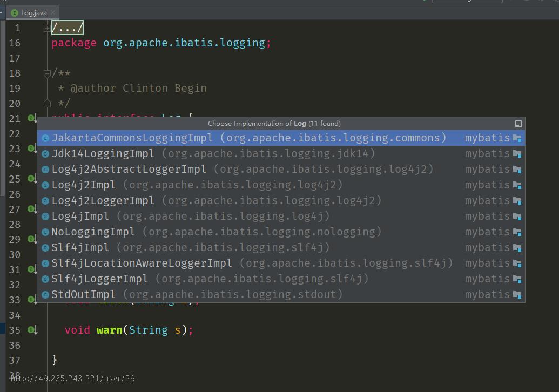Click the 'package' keyword on line 16
This screenshot has height=392, width=559.
point(74,43)
